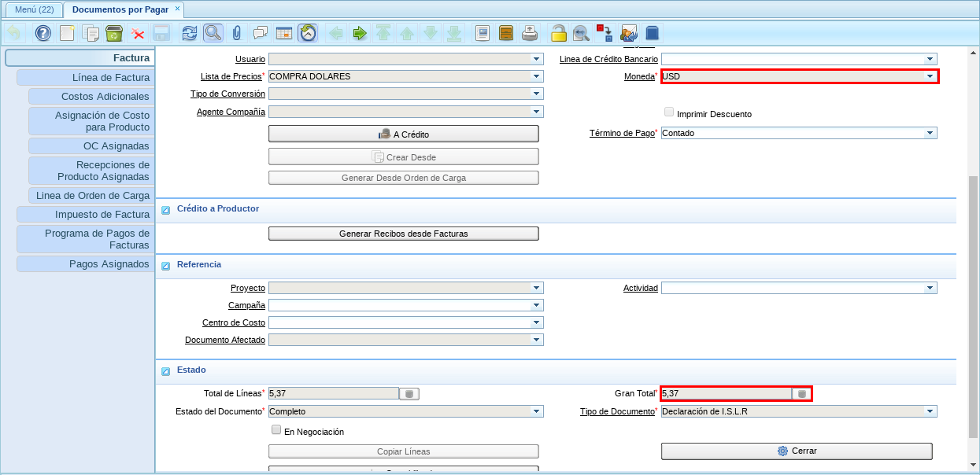The height and width of the screenshot is (475, 980).
Task: Open the chat speech bubbles icon
Action: [x=260, y=33]
